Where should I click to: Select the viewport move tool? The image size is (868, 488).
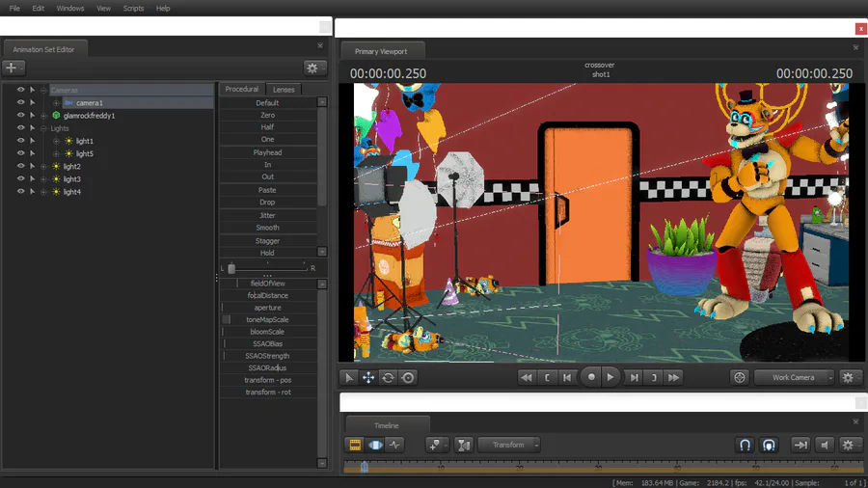point(368,377)
